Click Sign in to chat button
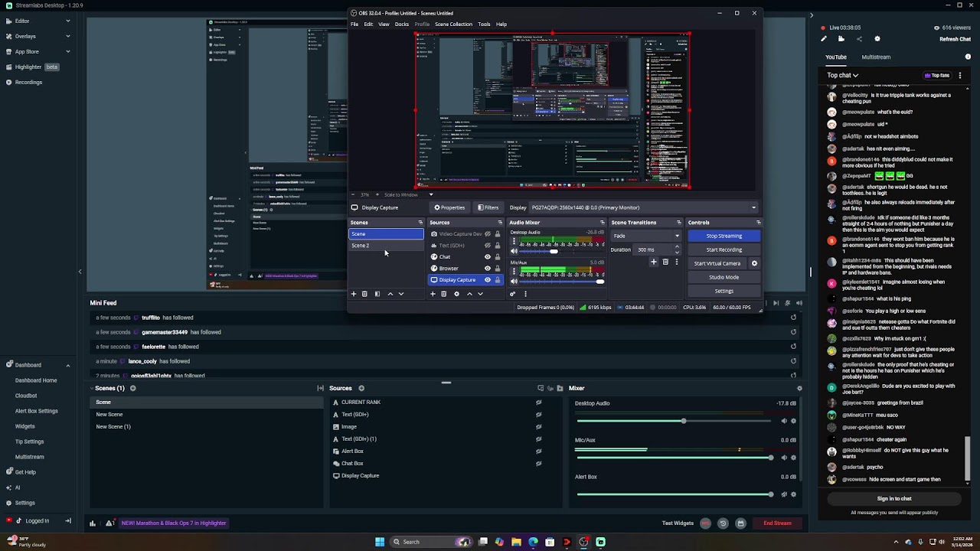Screen dimensions: 980x551 [x=894, y=499]
